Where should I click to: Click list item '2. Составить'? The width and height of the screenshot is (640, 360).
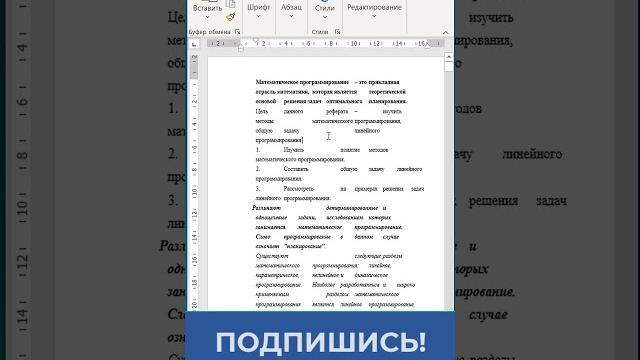click(282, 169)
